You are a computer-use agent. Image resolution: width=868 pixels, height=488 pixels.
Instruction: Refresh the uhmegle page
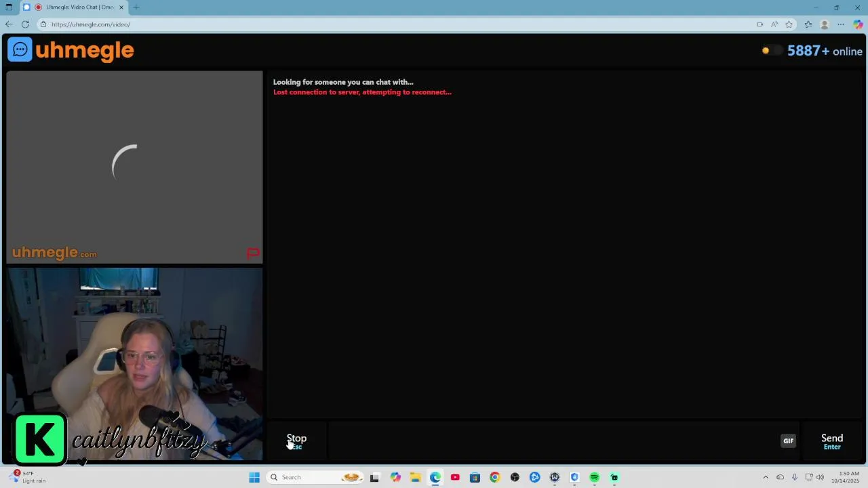[25, 24]
